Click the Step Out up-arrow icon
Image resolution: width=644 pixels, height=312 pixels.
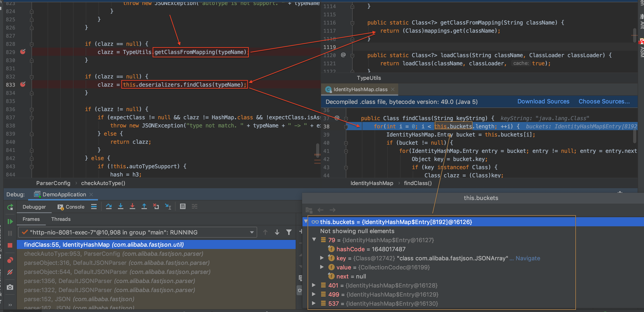(x=144, y=207)
